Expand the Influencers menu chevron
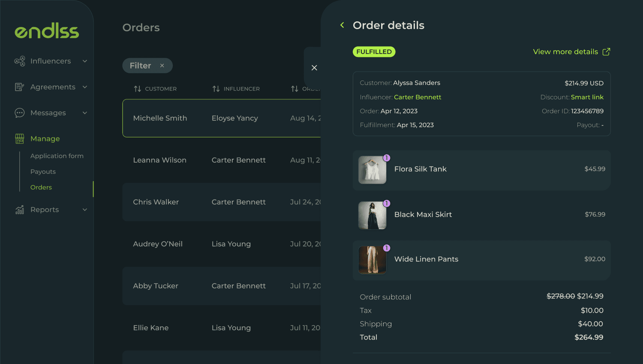This screenshot has height=364, width=643. pyautogui.click(x=85, y=61)
